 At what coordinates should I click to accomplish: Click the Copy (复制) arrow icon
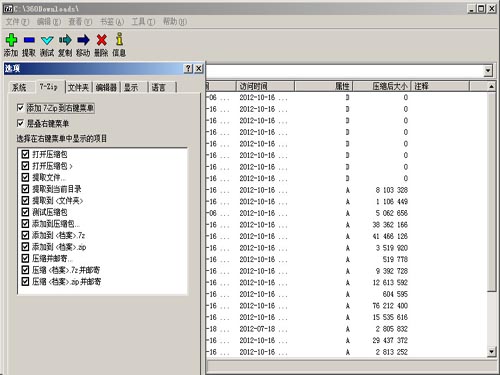click(65, 40)
